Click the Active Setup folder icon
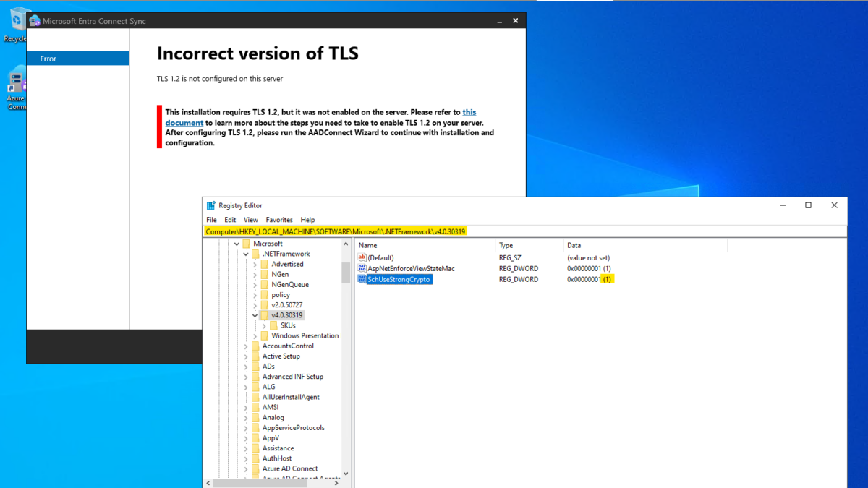The height and width of the screenshot is (488, 868). 255,356
